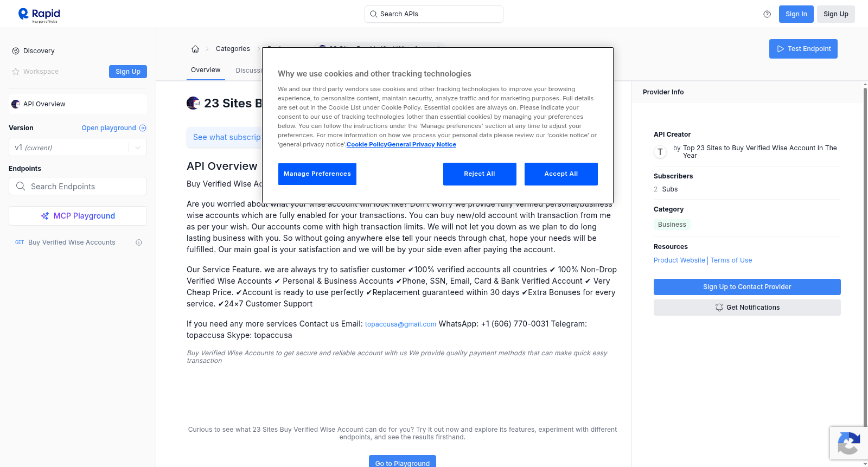Click Sign Up in the top bar
Image resolution: width=868 pixels, height=467 pixels.
pyautogui.click(x=836, y=14)
